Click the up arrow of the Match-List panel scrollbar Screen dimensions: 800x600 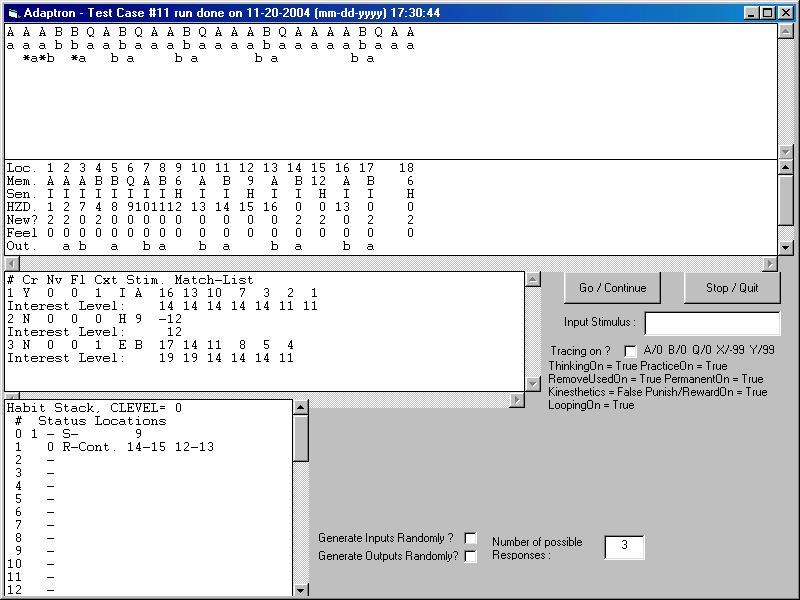pos(533,280)
